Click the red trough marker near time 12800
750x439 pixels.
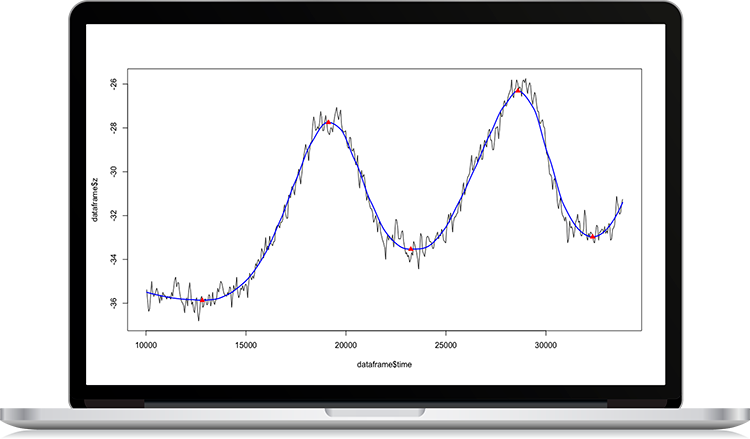coord(202,300)
